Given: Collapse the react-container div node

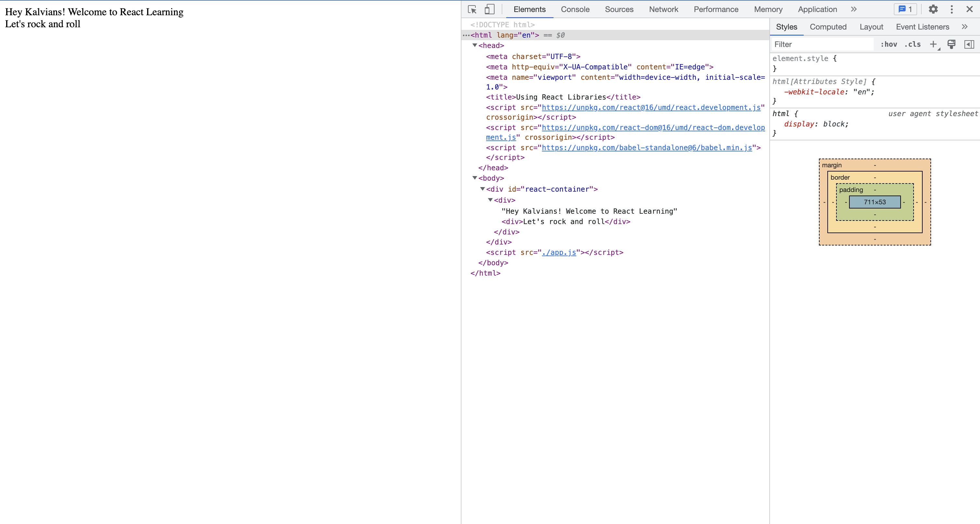Looking at the screenshot, I should [483, 189].
